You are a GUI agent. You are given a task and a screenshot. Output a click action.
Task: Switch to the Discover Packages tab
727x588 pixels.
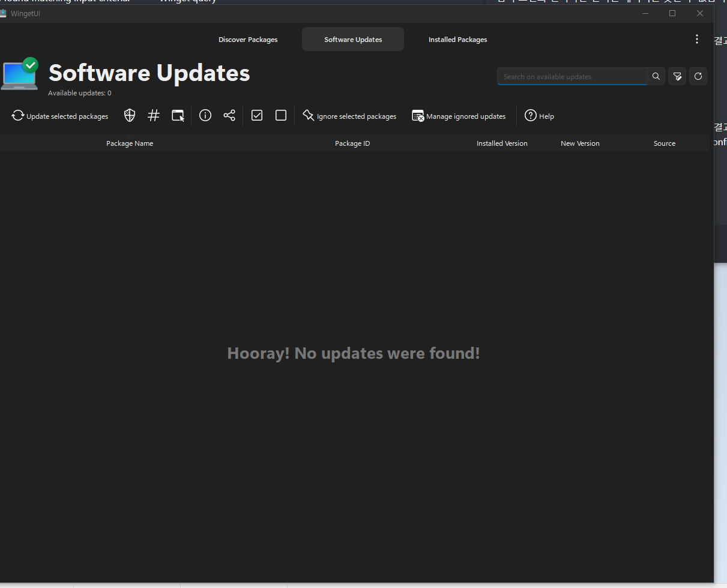[x=248, y=40]
